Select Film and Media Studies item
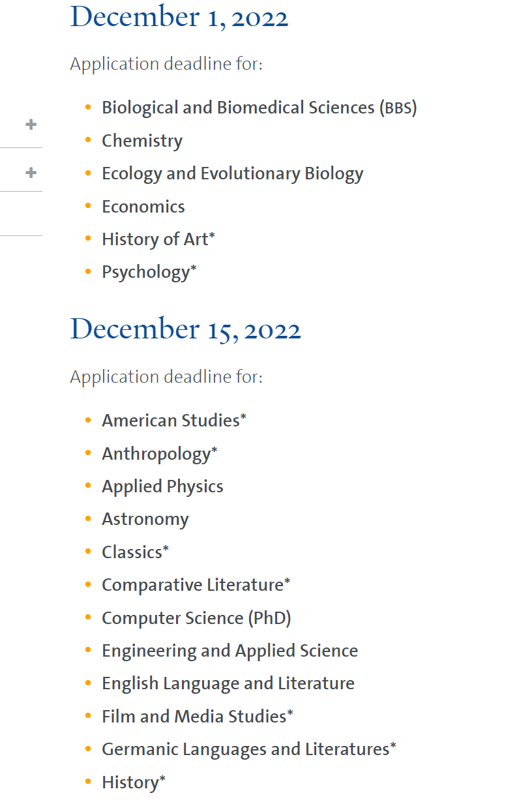 pos(197,717)
